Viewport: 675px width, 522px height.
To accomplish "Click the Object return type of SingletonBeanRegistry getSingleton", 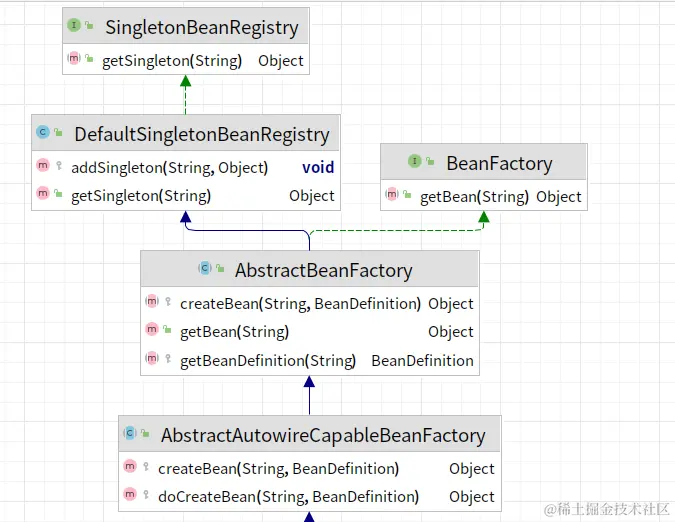I will coord(281,62).
